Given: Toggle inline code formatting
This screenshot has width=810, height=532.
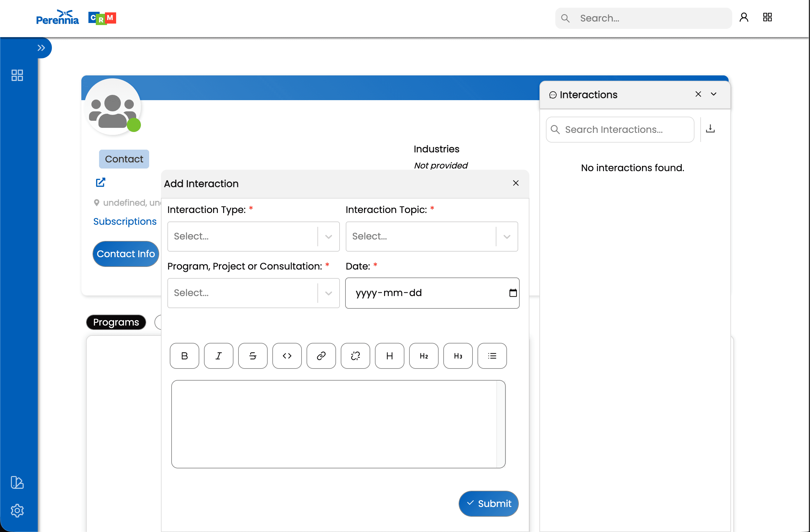Looking at the screenshot, I should pos(287,356).
